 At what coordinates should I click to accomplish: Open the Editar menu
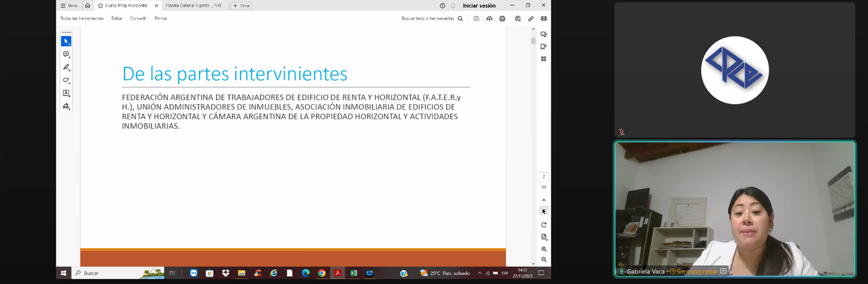coord(117,19)
